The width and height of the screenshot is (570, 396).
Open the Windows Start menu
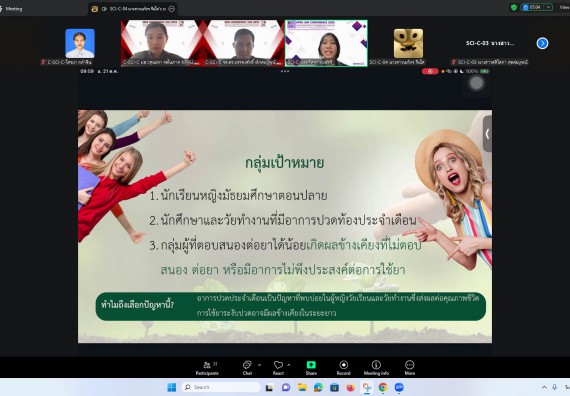pos(172,387)
